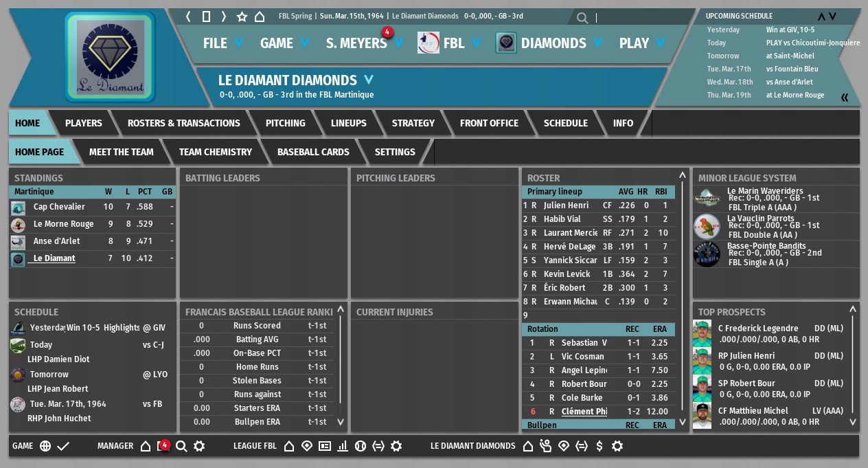This screenshot has width=868, height=468.
Task: Switch to the Front Office tab
Action: (488, 123)
